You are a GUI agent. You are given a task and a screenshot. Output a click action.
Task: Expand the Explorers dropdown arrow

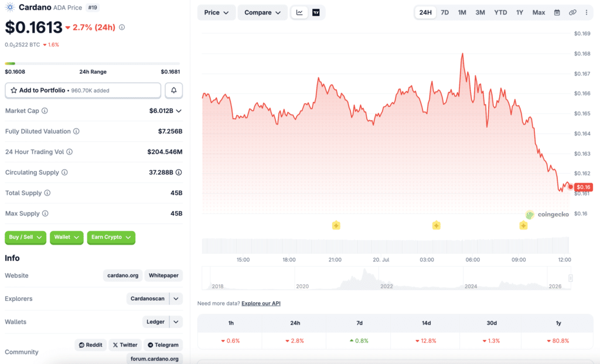(176, 298)
